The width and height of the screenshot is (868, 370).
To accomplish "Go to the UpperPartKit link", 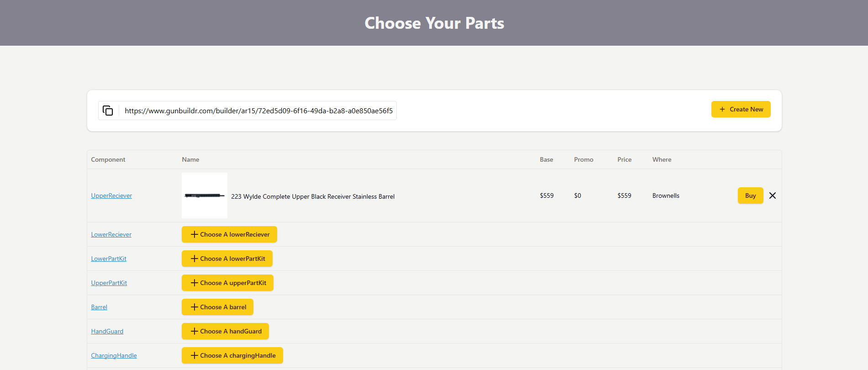I will coord(109,283).
